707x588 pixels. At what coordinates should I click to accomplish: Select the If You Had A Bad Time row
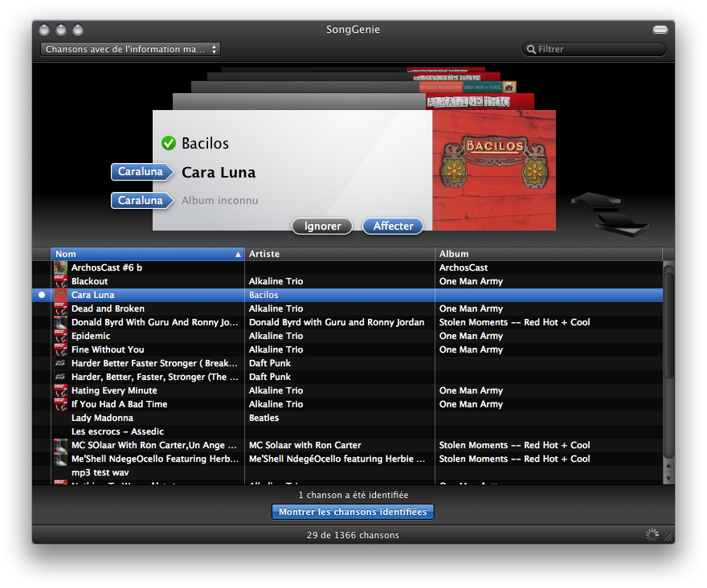coord(347,405)
